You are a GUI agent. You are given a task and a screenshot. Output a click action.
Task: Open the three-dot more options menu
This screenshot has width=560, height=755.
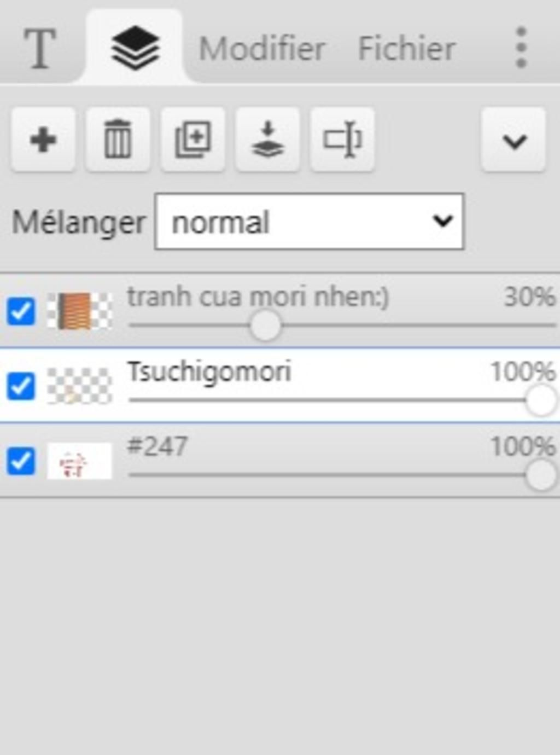click(x=521, y=48)
